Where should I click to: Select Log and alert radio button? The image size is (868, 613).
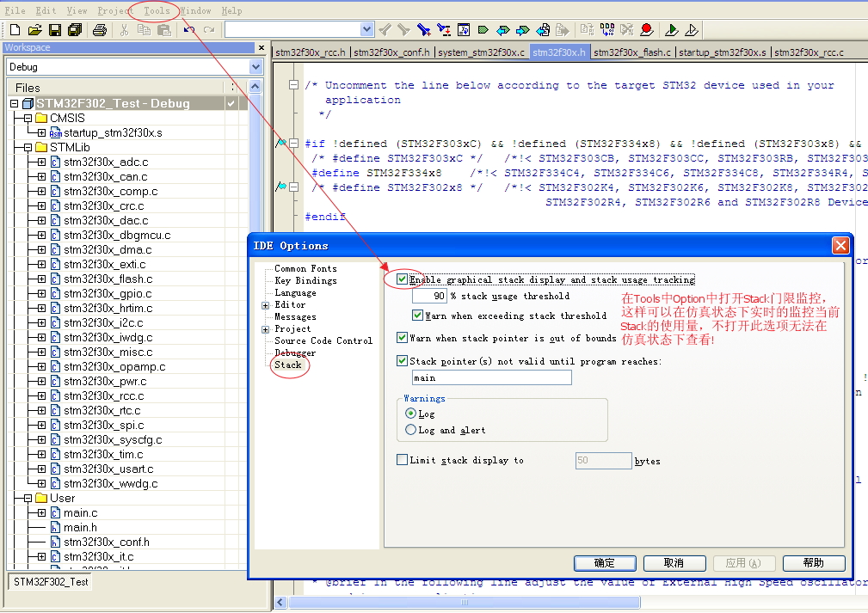[410, 429]
